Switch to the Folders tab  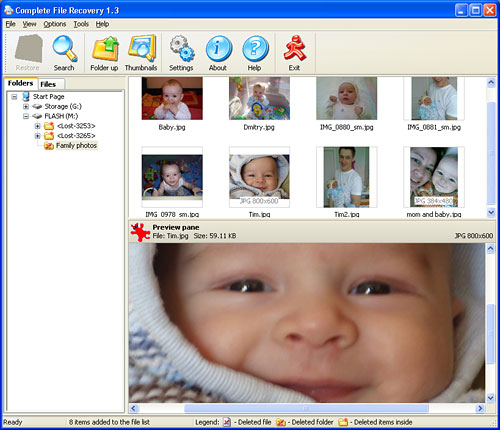click(x=21, y=83)
